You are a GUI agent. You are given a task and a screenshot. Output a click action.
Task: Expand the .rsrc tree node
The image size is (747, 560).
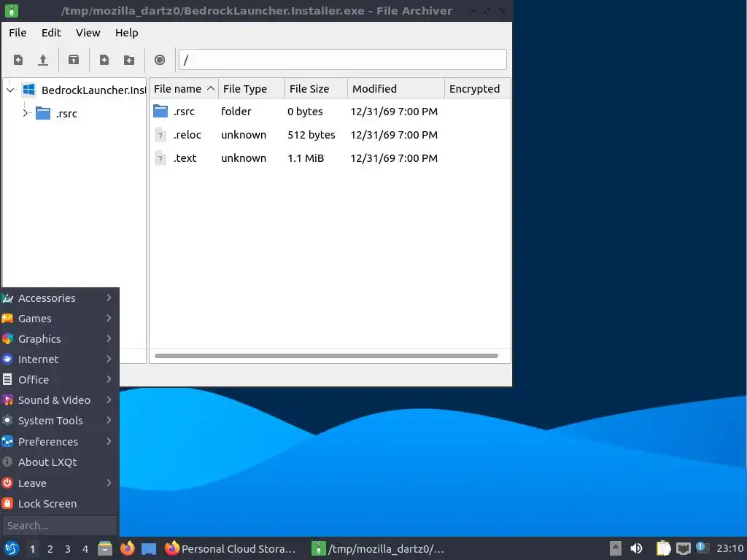pyautogui.click(x=26, y=113)
